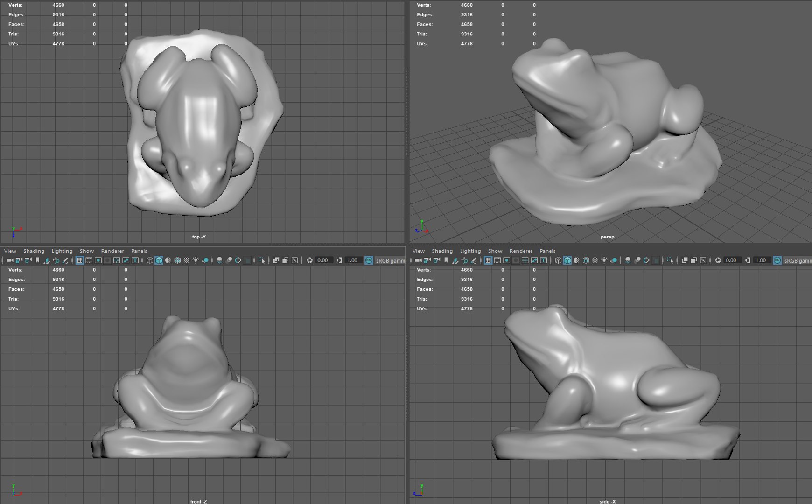Viewport: 812px width, 504px height.
Task: Click the 'persp' viewport label
Action: coord(607,237)
